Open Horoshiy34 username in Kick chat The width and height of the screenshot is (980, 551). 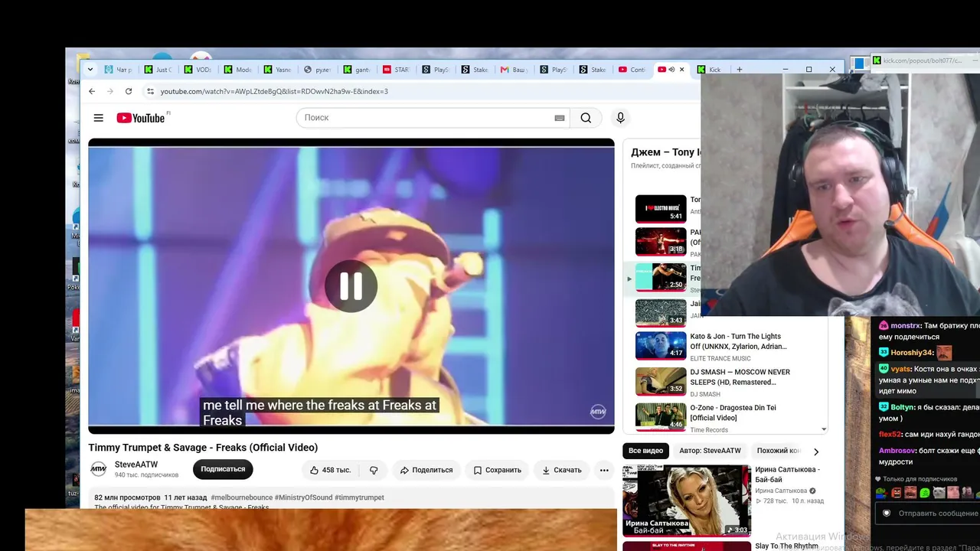click(912, 352)
